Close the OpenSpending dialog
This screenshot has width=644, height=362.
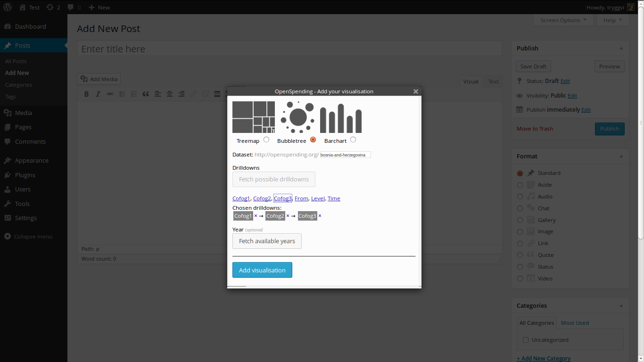pos(416,91)
